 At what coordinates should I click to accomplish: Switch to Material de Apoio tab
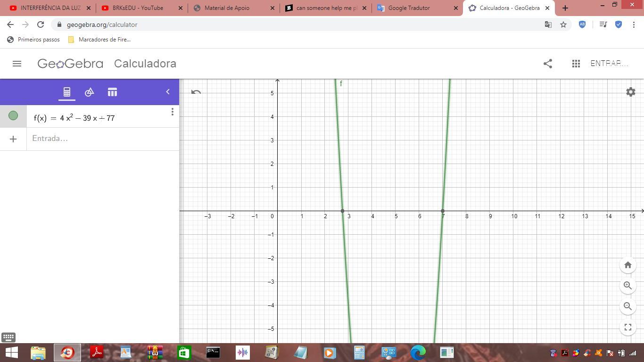[233, 8]
